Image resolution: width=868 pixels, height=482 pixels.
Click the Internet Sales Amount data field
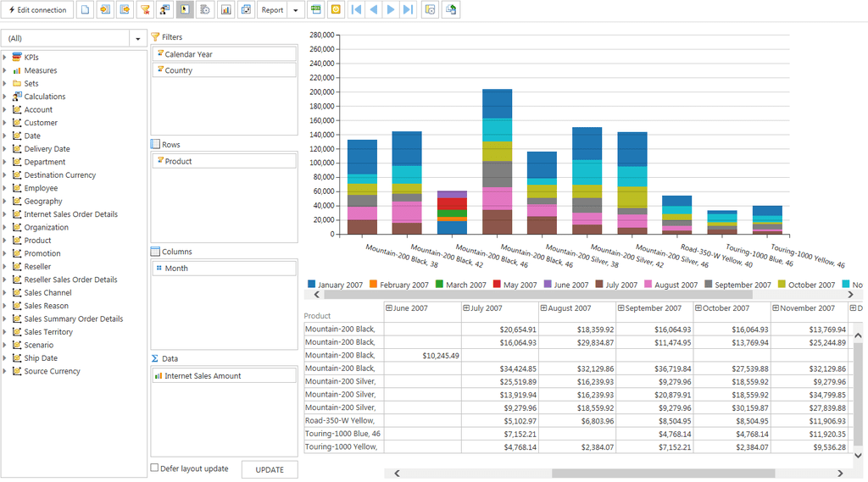coord(224,376)
